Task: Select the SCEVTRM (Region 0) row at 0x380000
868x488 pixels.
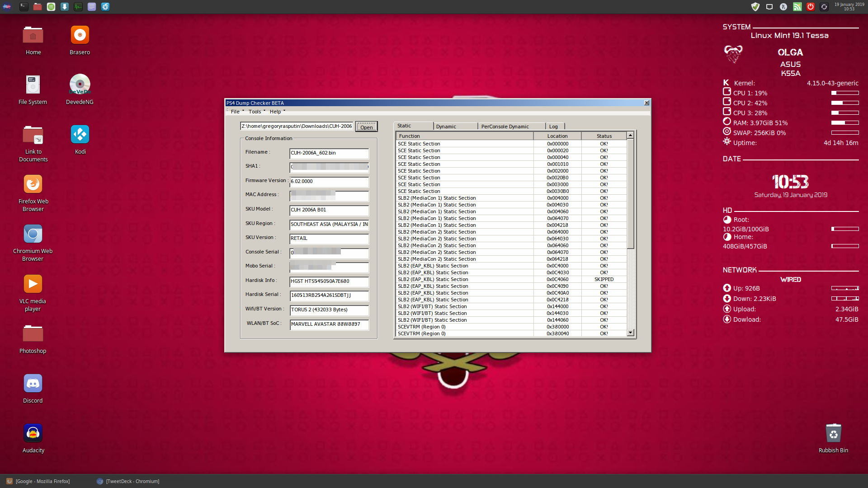Action: (511, 327)
